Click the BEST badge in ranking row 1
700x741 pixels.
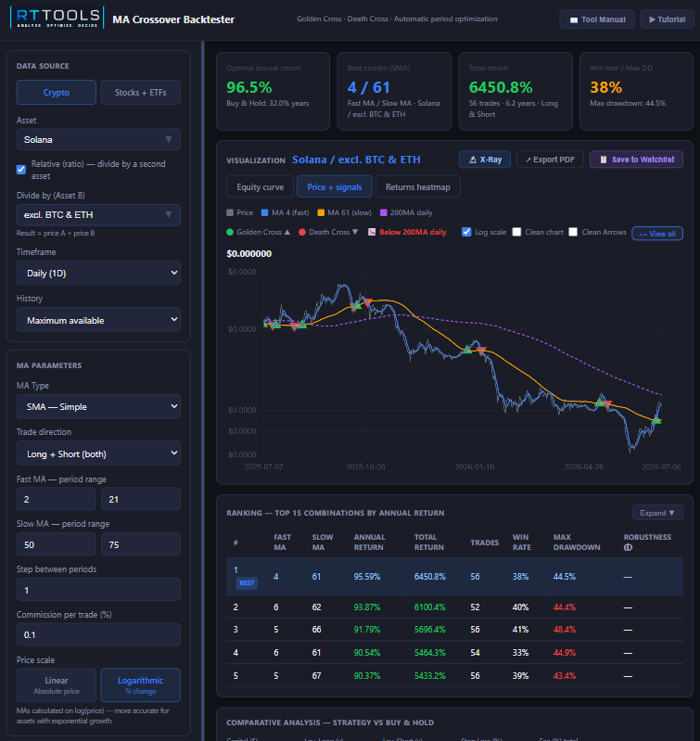pyautogui.click(x=247, y=583)
